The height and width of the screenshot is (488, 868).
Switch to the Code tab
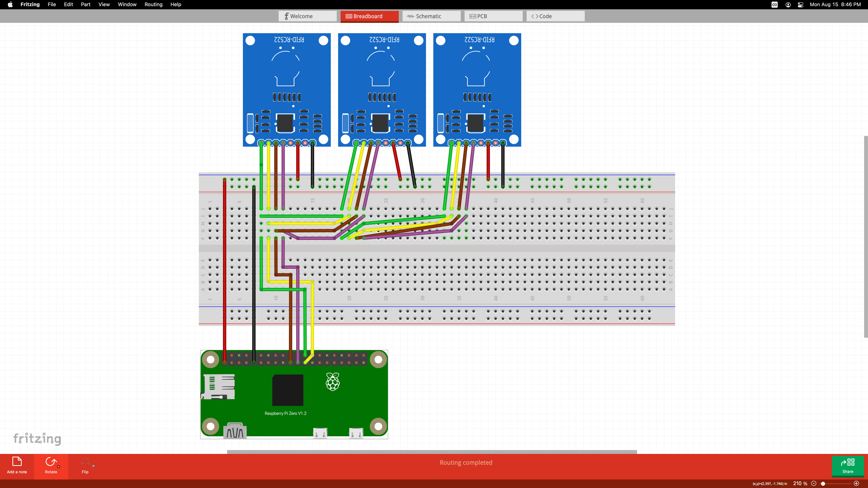(555, 16)
